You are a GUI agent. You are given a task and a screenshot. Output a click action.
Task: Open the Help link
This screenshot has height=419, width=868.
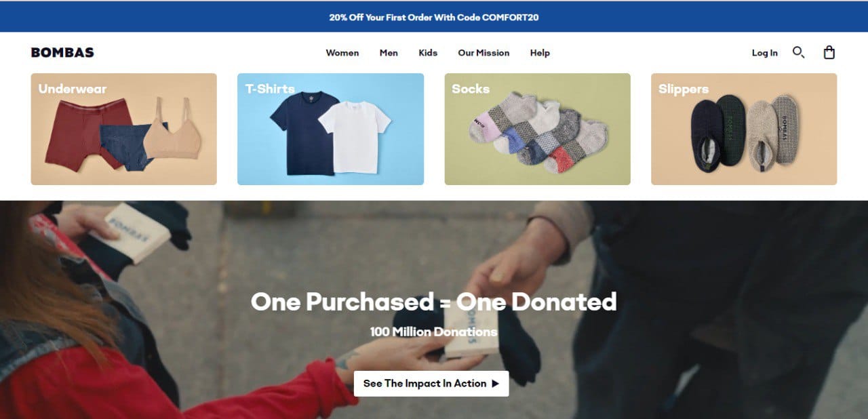tap(540, 53)
